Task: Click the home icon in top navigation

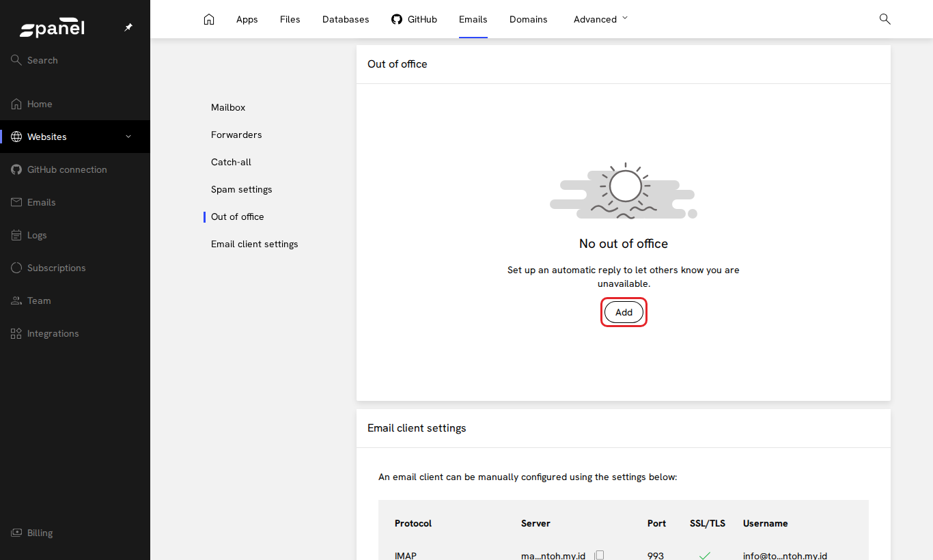Action: 209,19
